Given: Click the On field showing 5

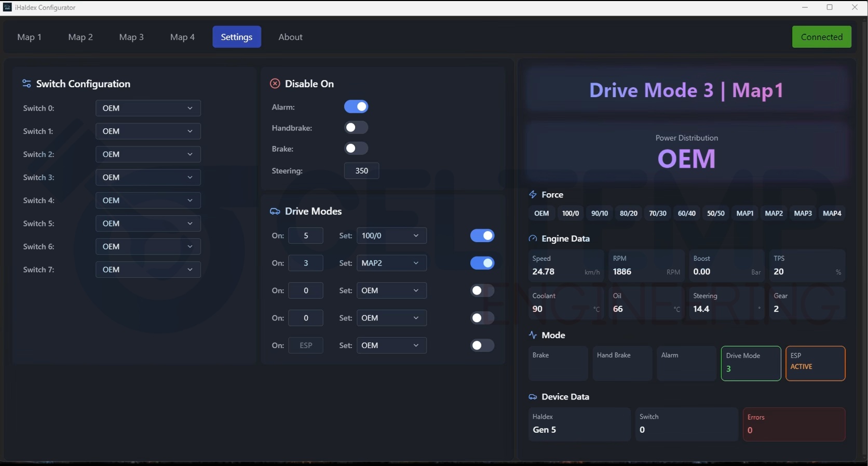Looking at the screenshot, I should pos(306,236).
